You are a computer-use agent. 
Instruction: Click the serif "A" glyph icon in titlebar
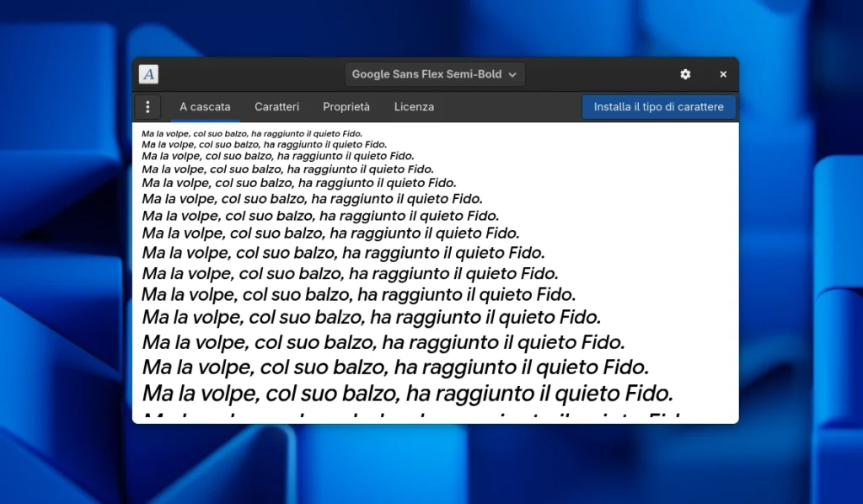click(148, 74)
